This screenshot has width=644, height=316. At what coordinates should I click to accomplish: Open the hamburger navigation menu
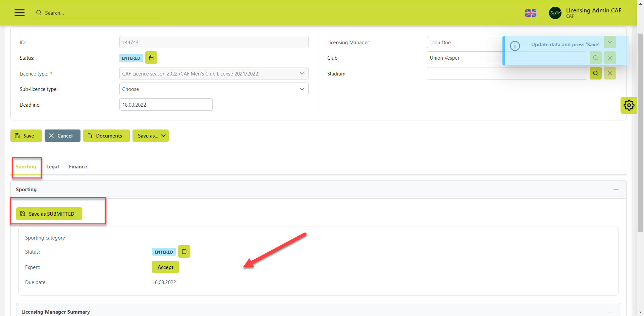[x=19, y=13]
